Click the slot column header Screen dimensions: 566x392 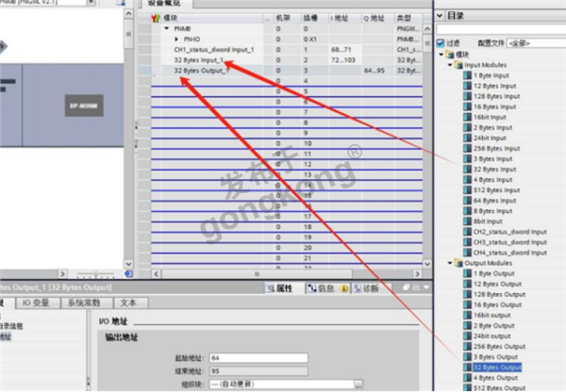coord(314,18)
